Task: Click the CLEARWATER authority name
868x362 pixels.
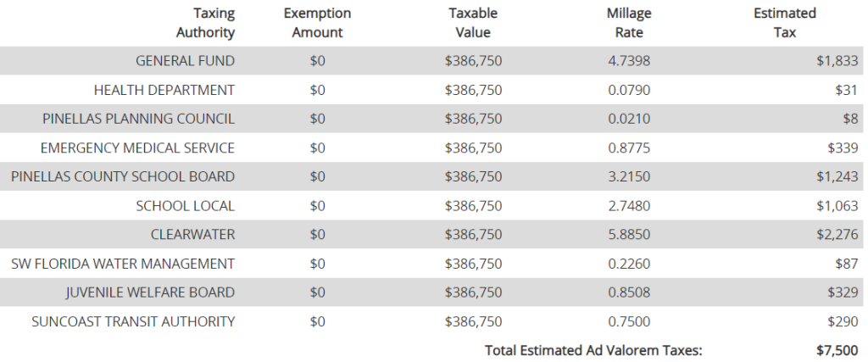Action: pyautogui.click(x=193, y=235)
